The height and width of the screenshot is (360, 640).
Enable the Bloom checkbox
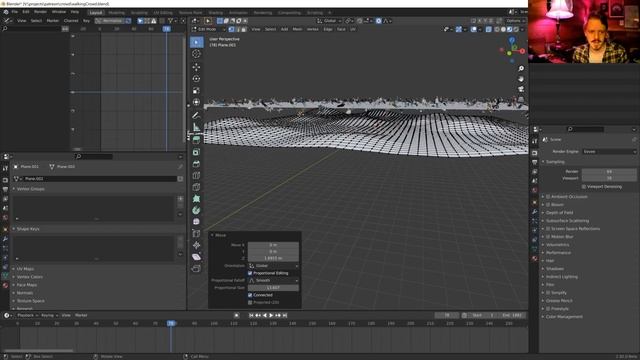click(x=548, y=204)
